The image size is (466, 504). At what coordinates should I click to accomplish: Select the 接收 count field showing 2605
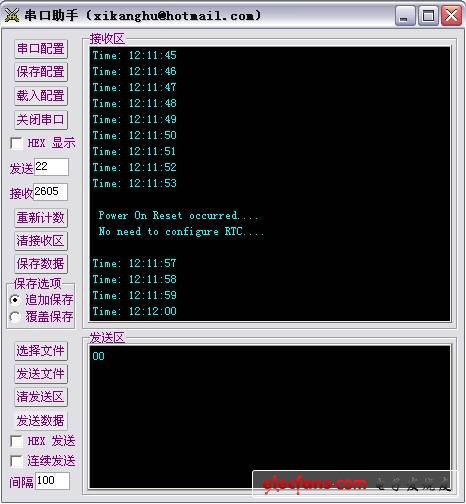click(50, 192)
